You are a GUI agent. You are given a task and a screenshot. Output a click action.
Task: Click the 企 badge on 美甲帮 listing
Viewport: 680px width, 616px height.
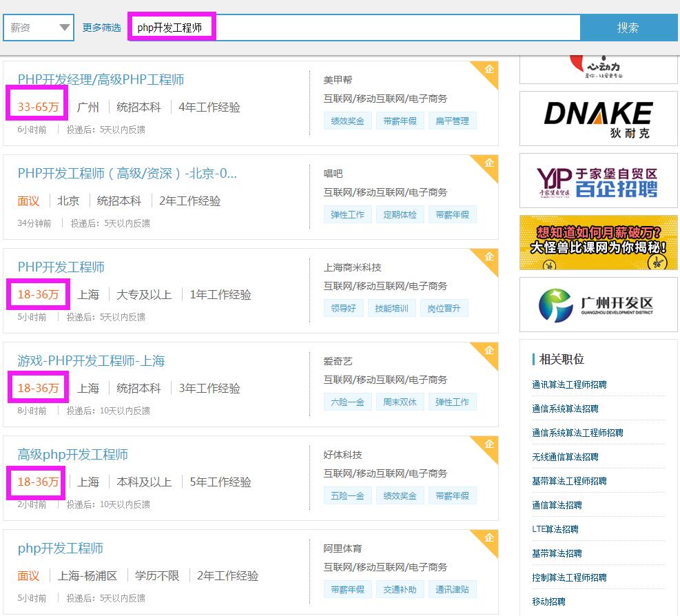488,70
